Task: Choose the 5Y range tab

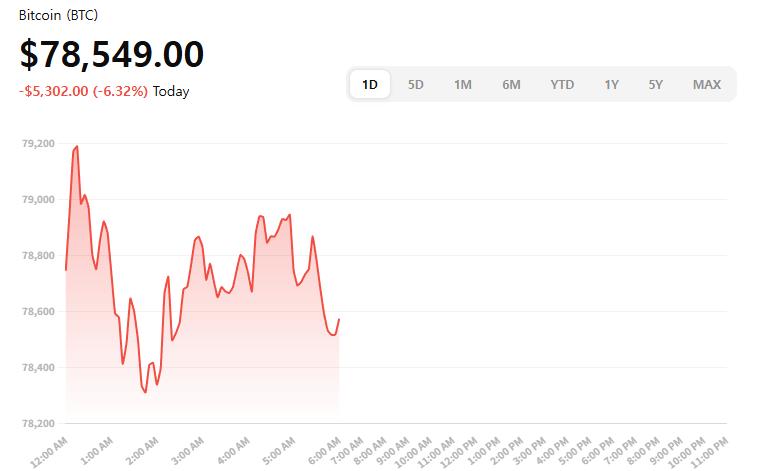Action: (655, 85)
